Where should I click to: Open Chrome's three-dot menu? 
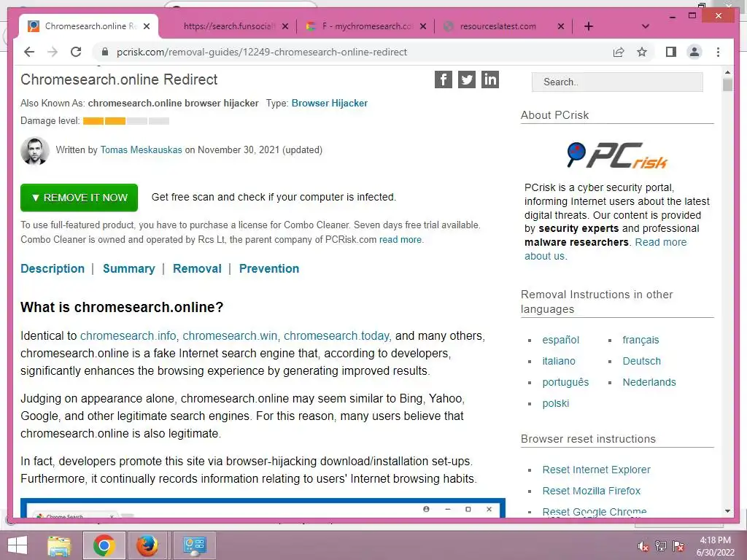[x=718, y=52]
